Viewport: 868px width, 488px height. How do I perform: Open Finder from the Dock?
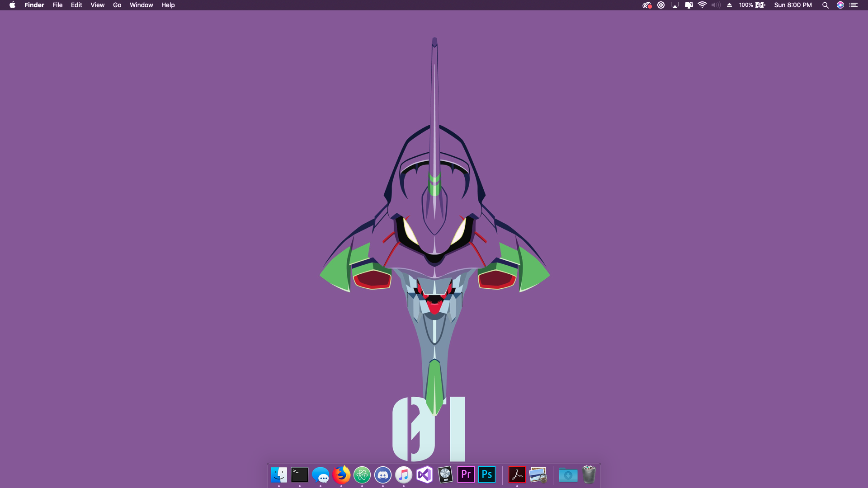(279, 475)
